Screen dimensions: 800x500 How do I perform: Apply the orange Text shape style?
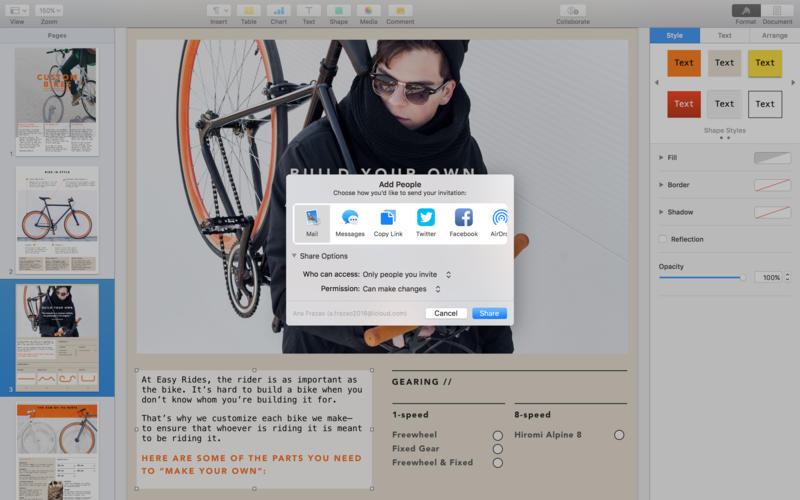pyautogui.click(x=684, y=63)
